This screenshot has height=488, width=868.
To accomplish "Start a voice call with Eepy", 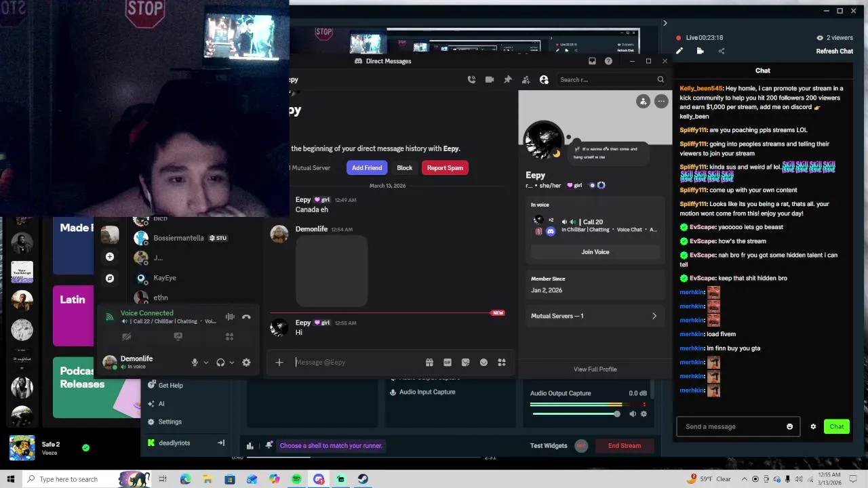I will coord(471,79).
